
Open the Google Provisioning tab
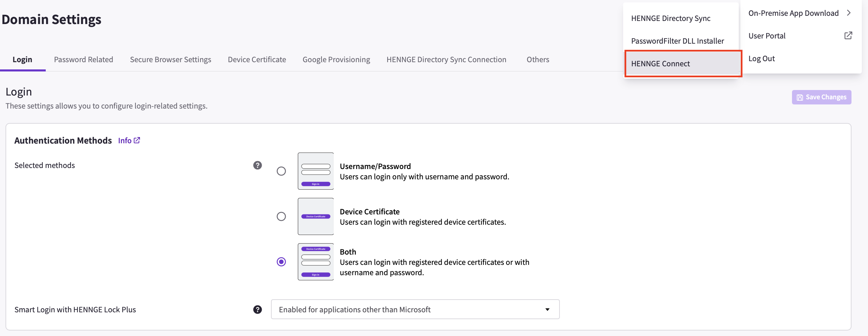[x=336, y=59]
